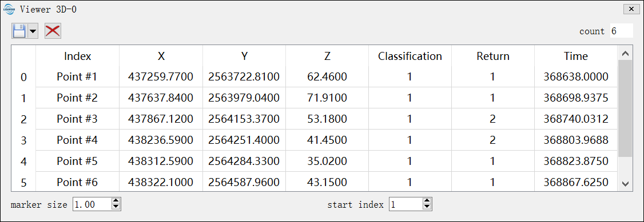Sort by the X column header
The image size is (644, 222).
point(161,56)
